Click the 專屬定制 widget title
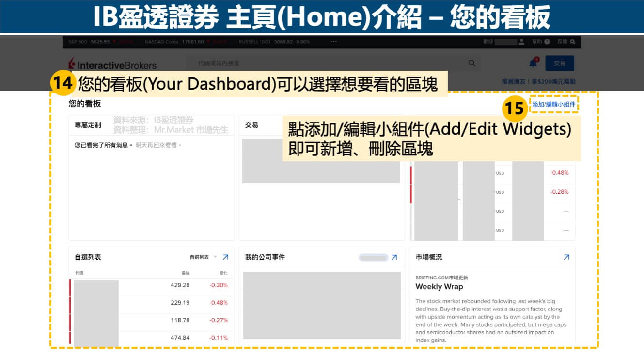The image size is (644, 355). pyautogui.click(x=88, y=125)
